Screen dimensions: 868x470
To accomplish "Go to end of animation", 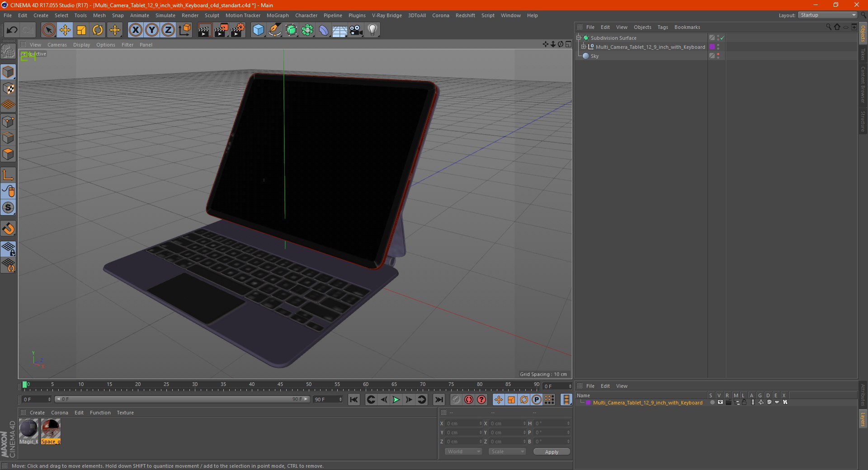I will tap(439, 399).
